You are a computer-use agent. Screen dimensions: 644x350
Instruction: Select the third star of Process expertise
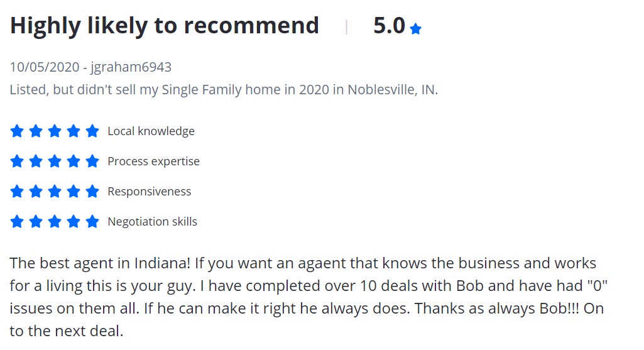tap(55, 161)
